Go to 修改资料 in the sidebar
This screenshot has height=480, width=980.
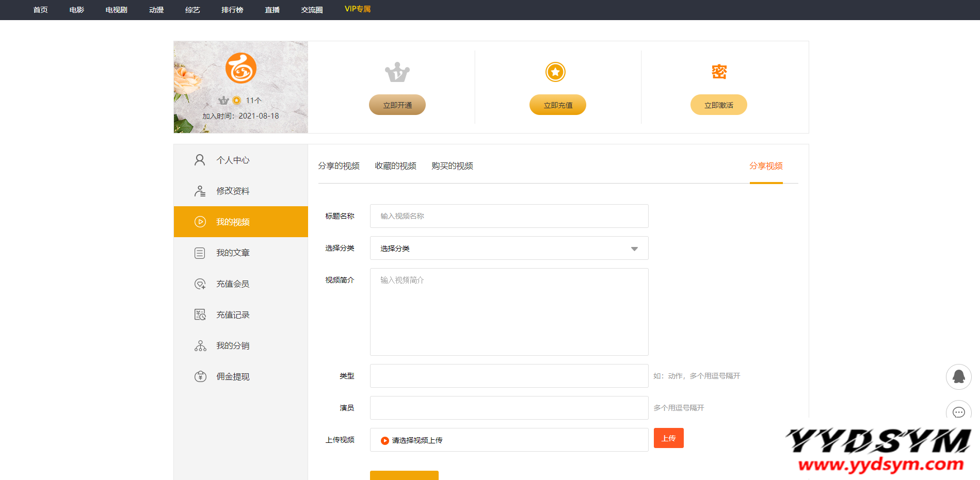233,191
